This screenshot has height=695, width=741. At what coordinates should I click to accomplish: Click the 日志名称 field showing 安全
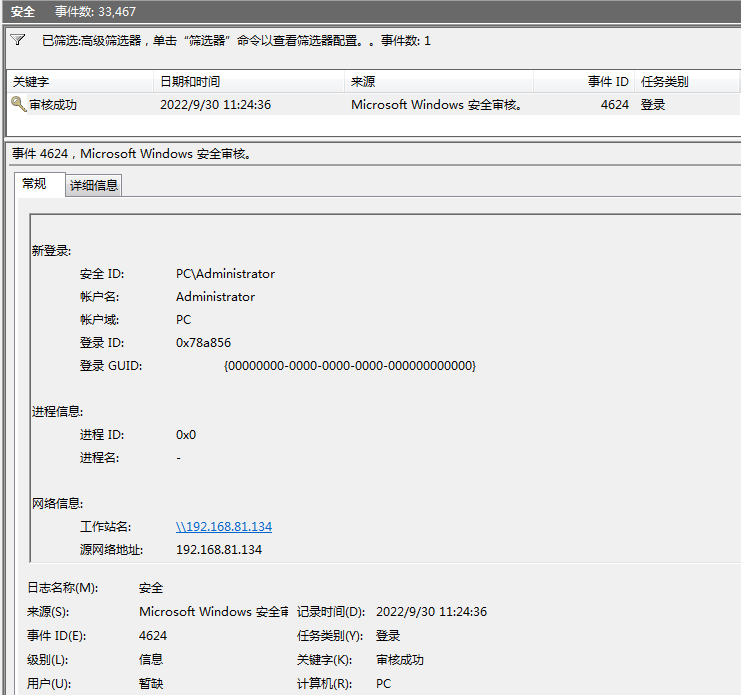point(151,588)
